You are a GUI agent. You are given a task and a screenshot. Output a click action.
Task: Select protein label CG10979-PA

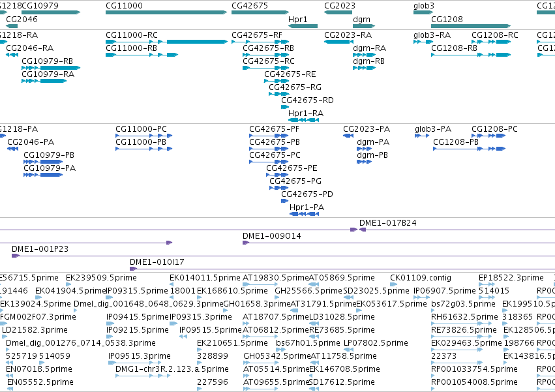point(50,168)
